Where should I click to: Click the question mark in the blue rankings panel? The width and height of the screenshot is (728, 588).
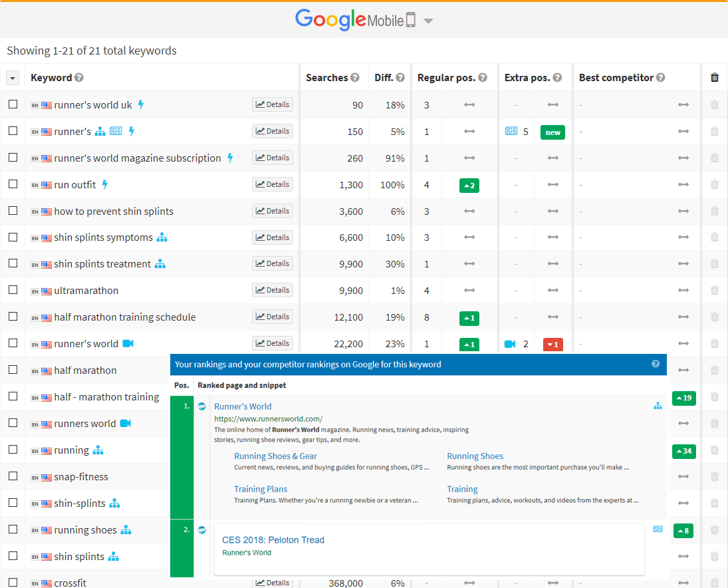coord(656,365)
